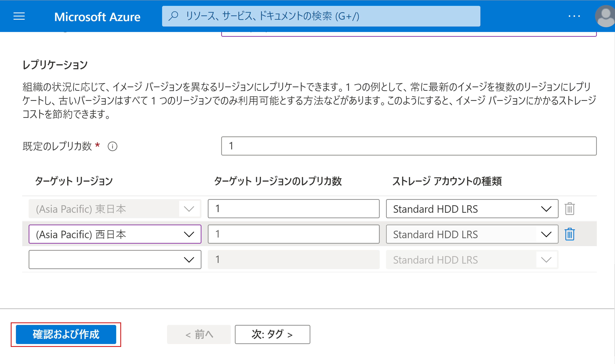Viewport: 615px width, 364px height.
Task: Open the hamburger portal menu
Action: (19, 16)
